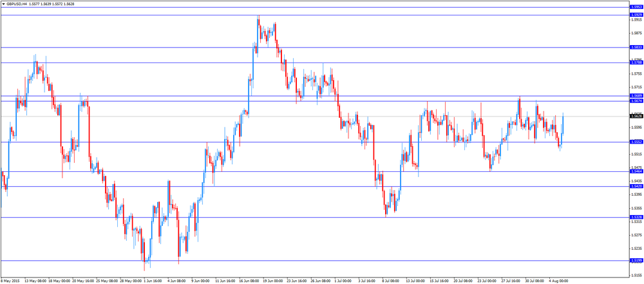Click the 13 May 08:00 time axis label
644x284 pixels.
coord(35,281)
